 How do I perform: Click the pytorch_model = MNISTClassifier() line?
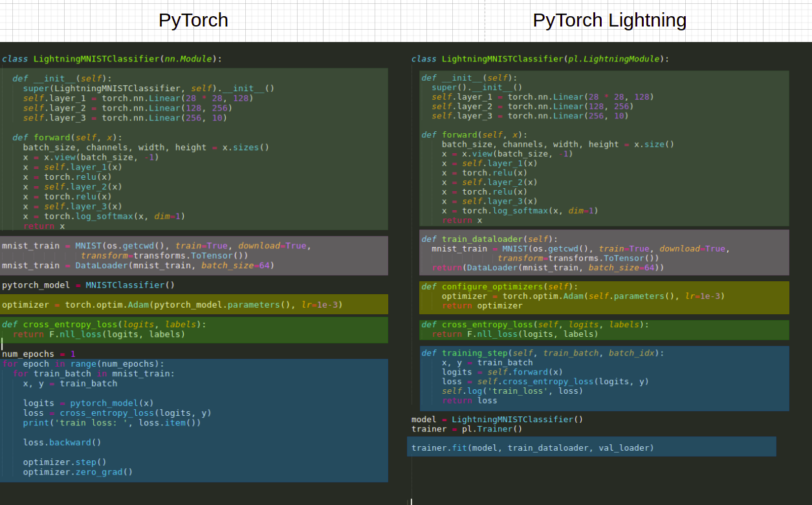(88, 285)
